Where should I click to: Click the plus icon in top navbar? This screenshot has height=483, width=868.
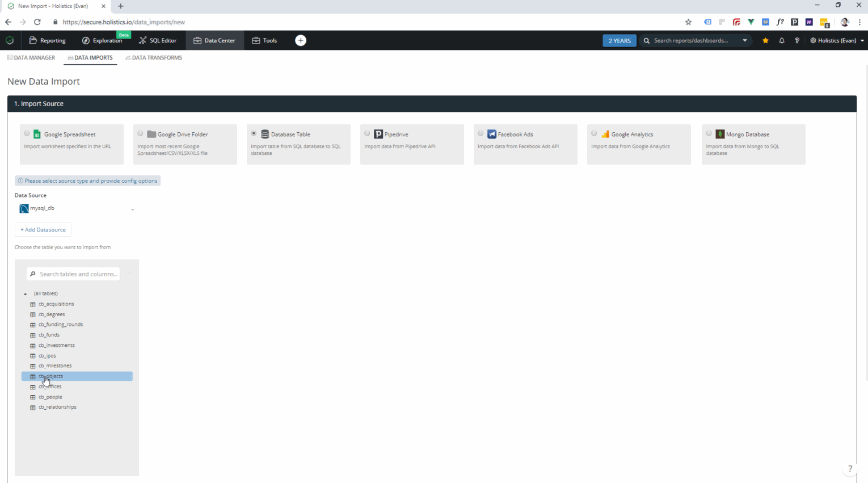pyautogui.click(x=301, y=40)
